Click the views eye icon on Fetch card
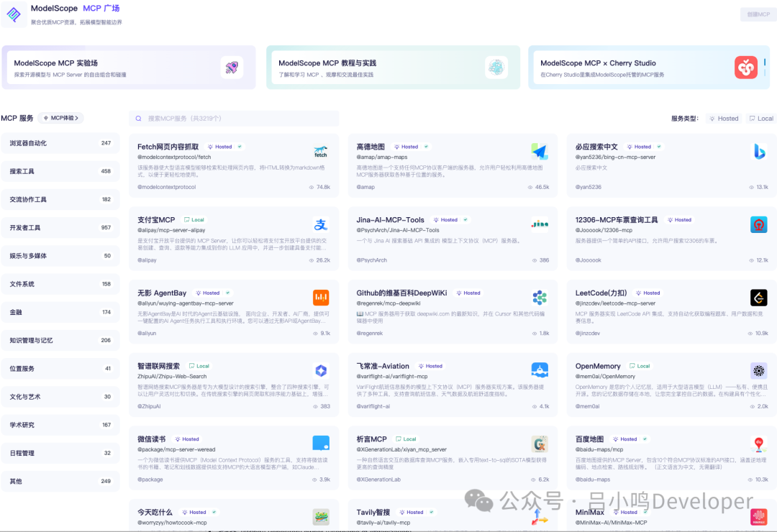Image resolution: width=777 pixels, height=532 pixels. coord(312,187)
